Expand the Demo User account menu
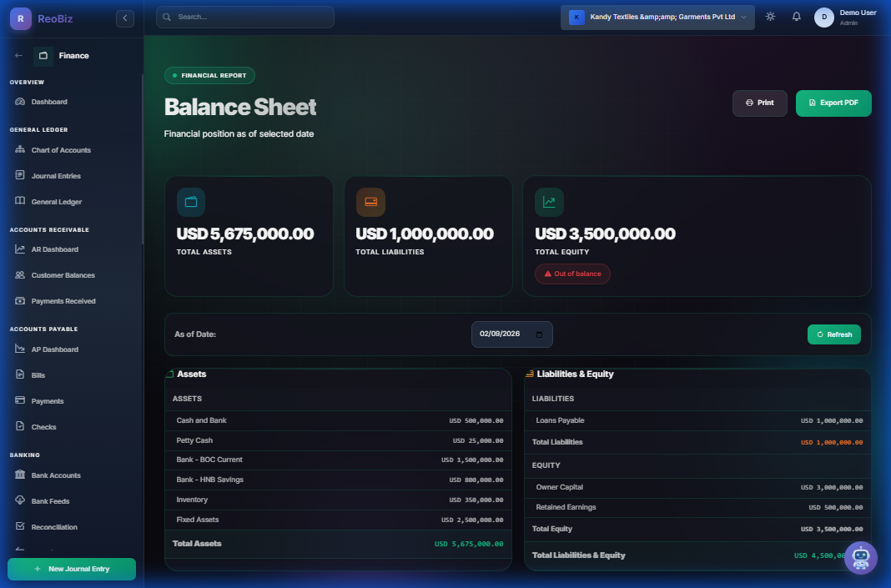The image size is (891, 588). click(x=846, y=16)
